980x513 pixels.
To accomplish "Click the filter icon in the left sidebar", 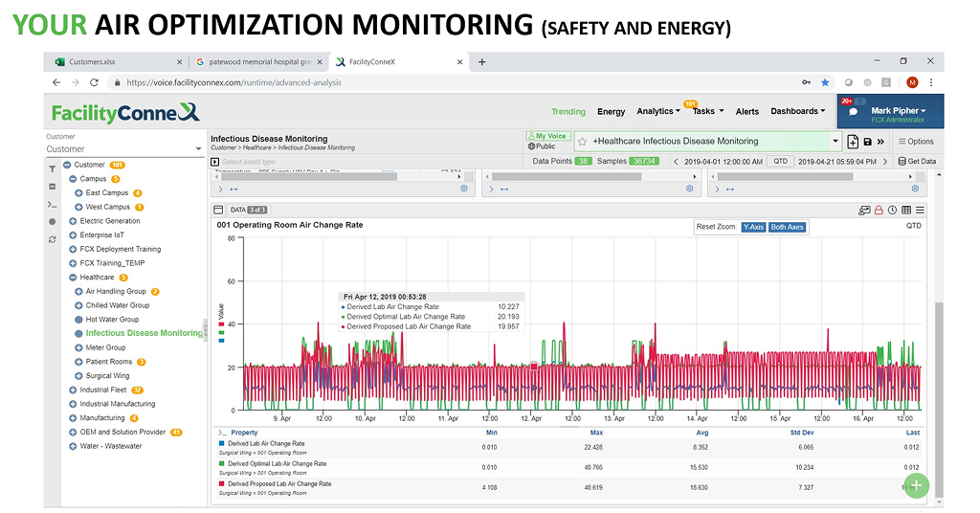I will click(x=53, y=168).
